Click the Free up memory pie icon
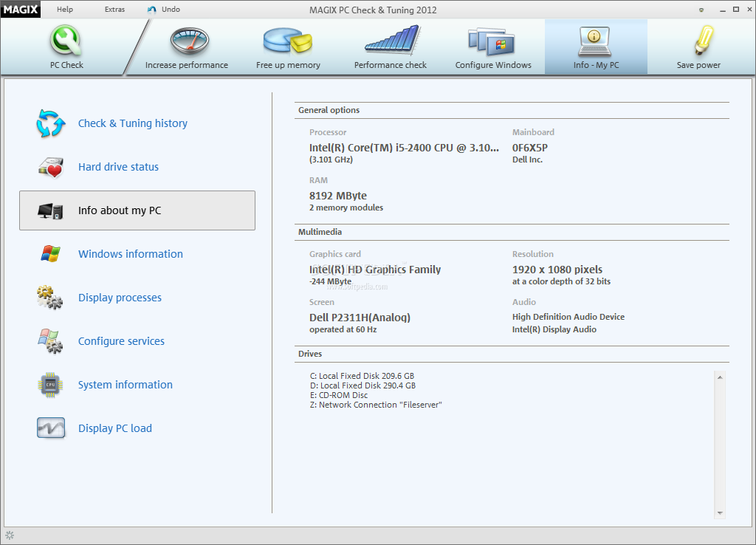Viewport: 756px width, 545px height. point(288,41)
